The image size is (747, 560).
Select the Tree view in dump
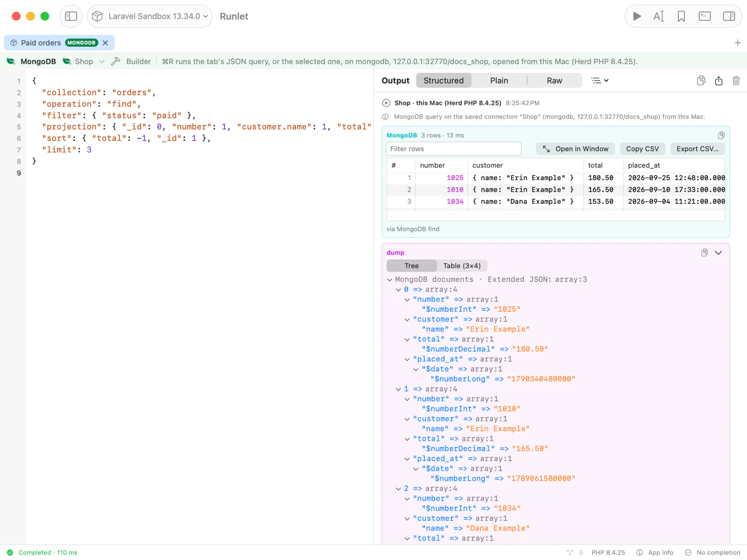[x=412, y=266]
